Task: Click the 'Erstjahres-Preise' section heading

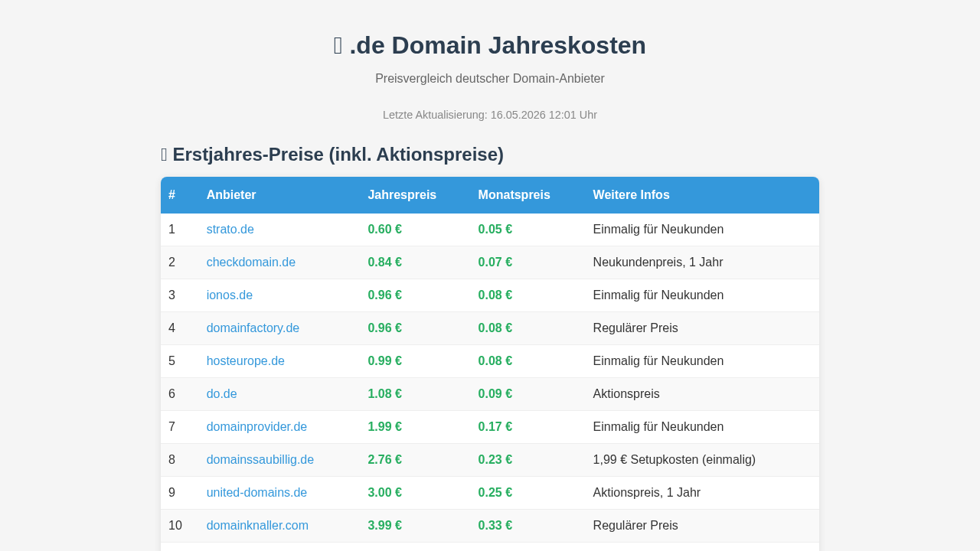Action: click(332, 155)
